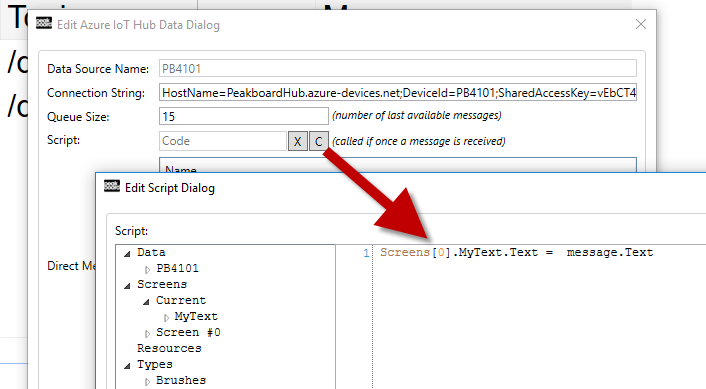Viewport: 706px width, 389px height.
Task: Close the Edit Azure IoT Hub Data Dialog
Action: coord(641,24)
